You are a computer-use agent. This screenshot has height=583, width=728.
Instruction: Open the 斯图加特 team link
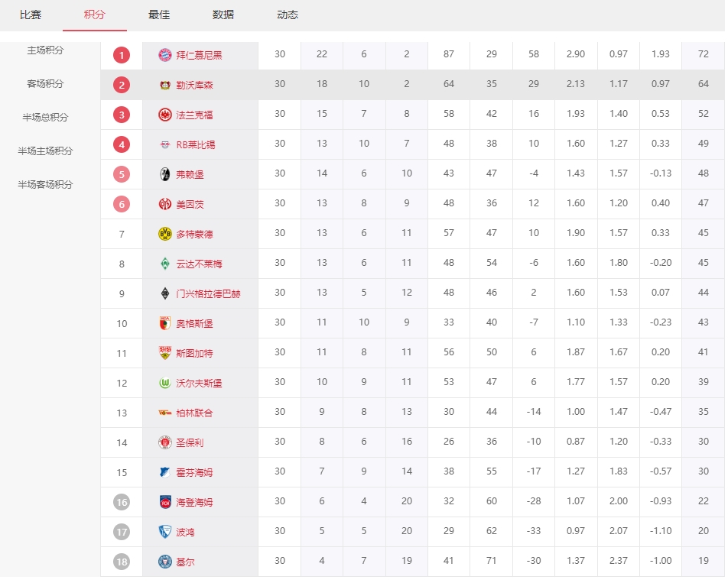(194, 353)
